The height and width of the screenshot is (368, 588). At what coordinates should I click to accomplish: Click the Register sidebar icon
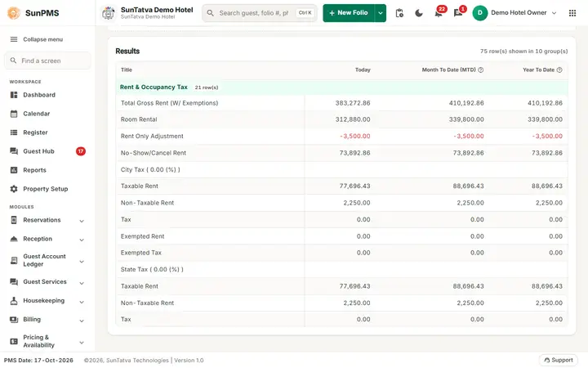(14, 132)
